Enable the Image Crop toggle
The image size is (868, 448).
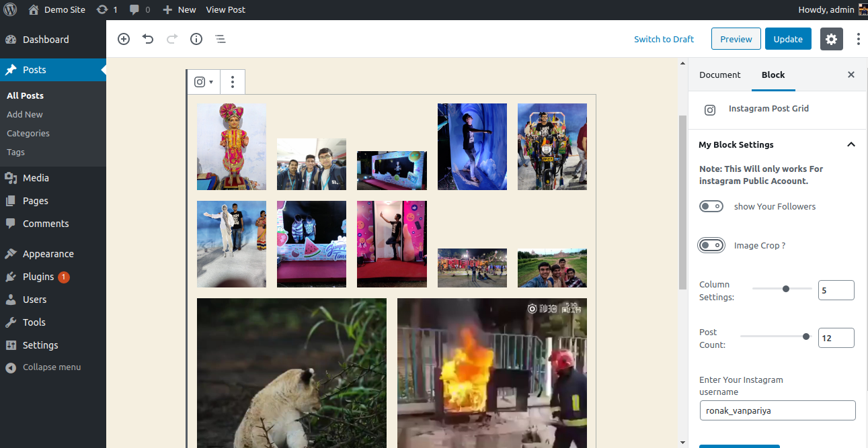(x=711, y=245)
